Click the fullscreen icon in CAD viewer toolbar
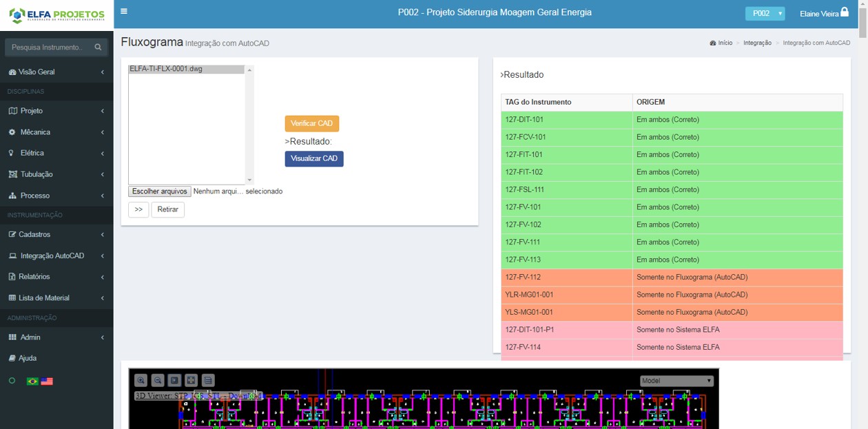The image size is (868, 429). click(192, 380)
